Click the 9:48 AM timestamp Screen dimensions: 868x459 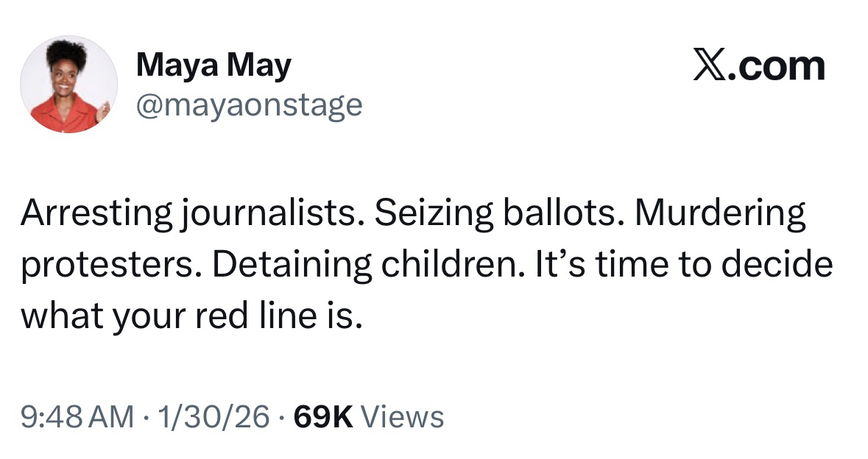point(77,417)
